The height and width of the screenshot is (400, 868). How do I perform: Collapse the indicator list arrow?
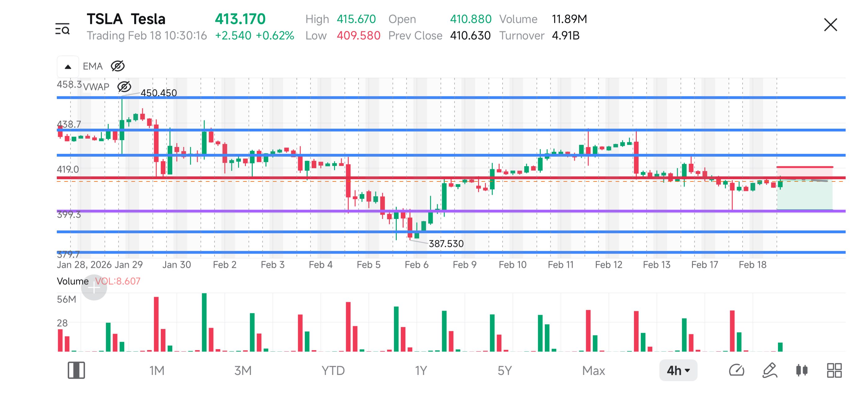click(x=68, y=67)
